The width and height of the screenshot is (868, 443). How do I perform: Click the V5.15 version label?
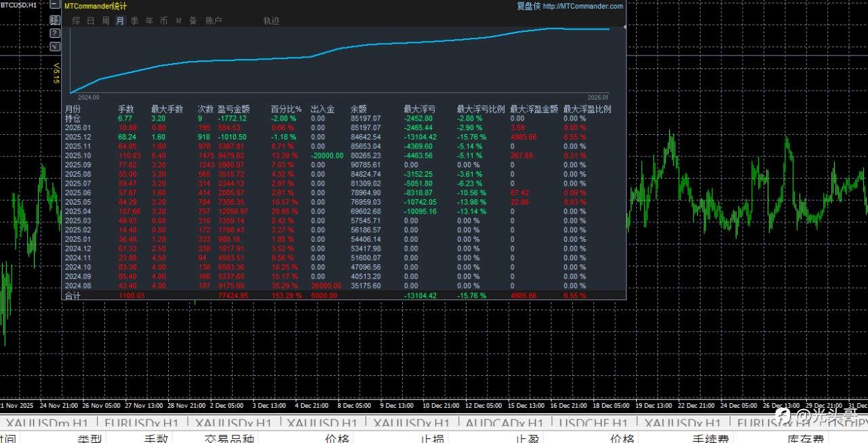56,73
